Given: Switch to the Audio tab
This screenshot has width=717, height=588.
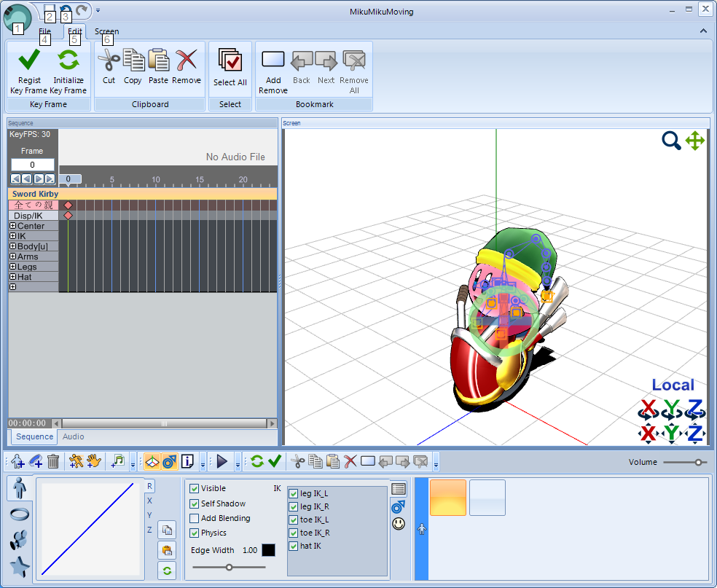Looking at the screenshot, I should click(73, 436).
